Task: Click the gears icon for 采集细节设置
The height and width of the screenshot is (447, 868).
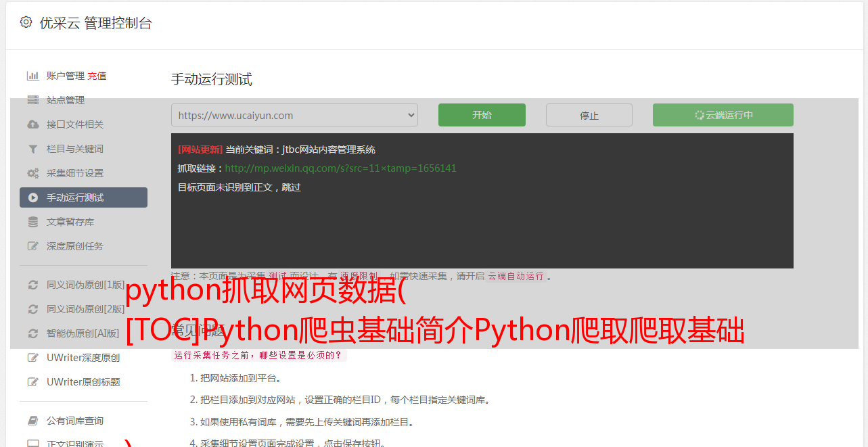Action: tap(32, 173)
